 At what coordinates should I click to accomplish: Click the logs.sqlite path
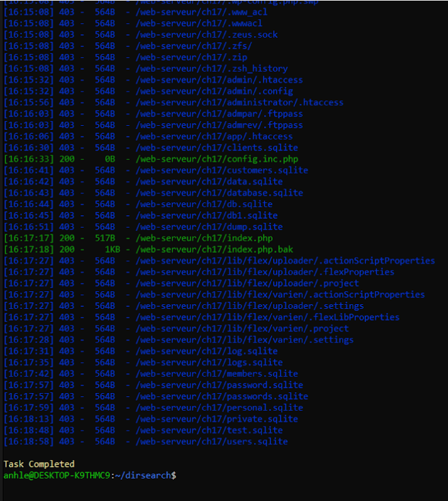(209, 363)
